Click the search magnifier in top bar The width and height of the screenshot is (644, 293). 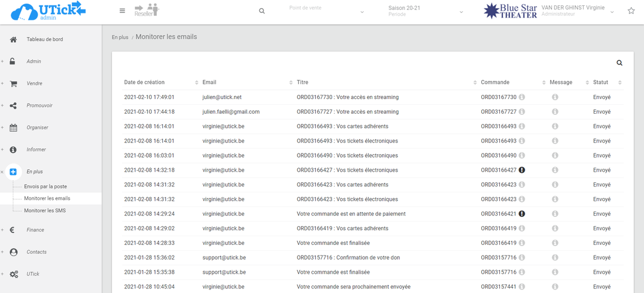click(262, 11)
